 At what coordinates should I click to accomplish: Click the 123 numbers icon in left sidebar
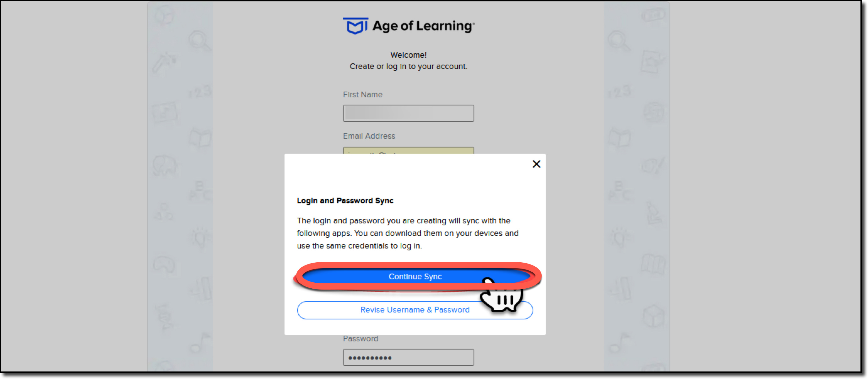[x=199, y=91]
